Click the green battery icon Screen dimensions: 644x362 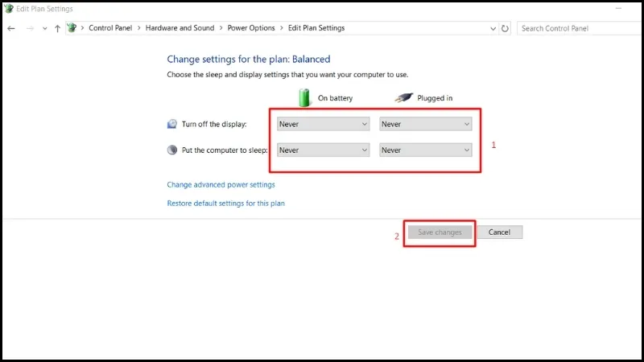[304, 97]
